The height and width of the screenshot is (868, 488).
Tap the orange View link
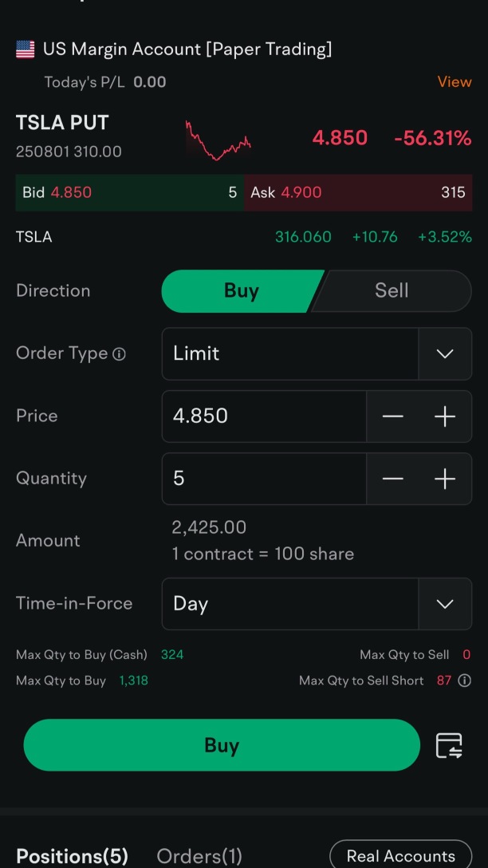[455, 82]
